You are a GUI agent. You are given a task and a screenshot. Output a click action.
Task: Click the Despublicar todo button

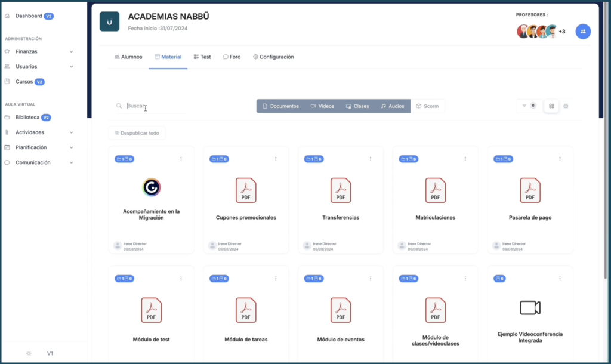coord(137,133)
